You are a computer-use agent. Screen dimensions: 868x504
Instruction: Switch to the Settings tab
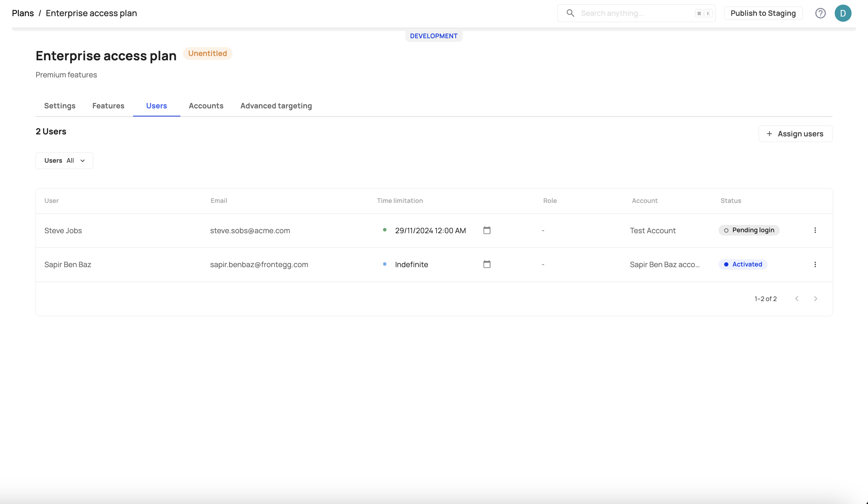(60, 106)
